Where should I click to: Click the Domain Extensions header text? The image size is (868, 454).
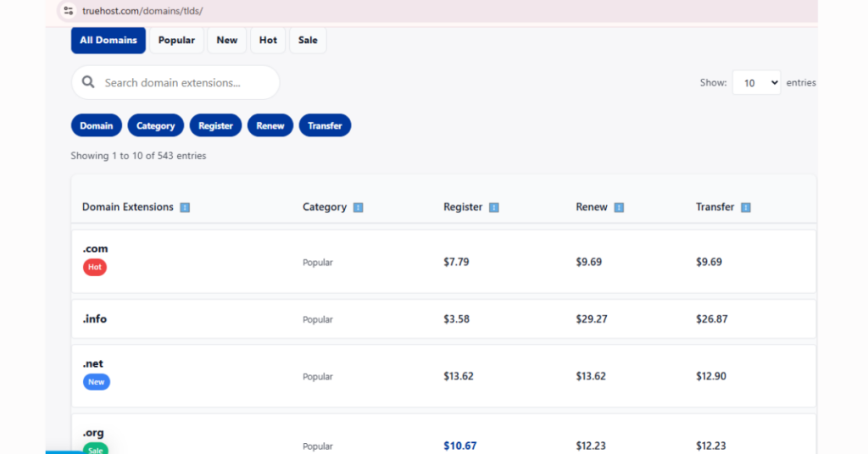128,207
